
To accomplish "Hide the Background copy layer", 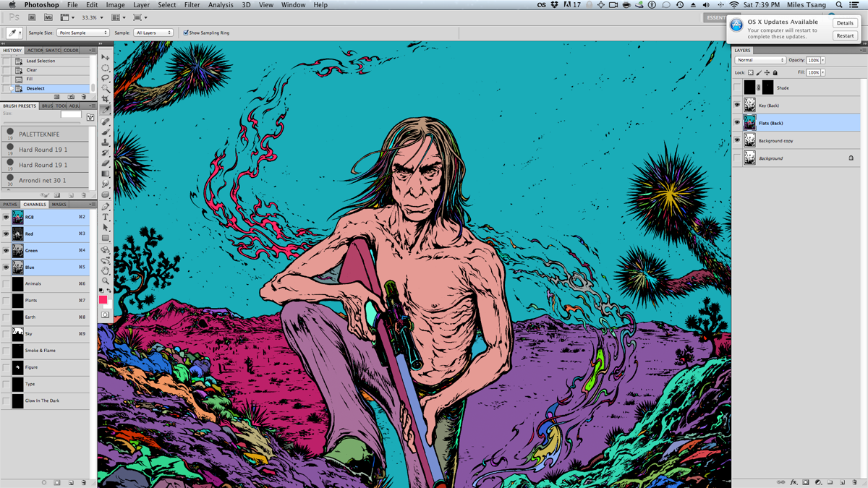I will (x=737, y=140).
